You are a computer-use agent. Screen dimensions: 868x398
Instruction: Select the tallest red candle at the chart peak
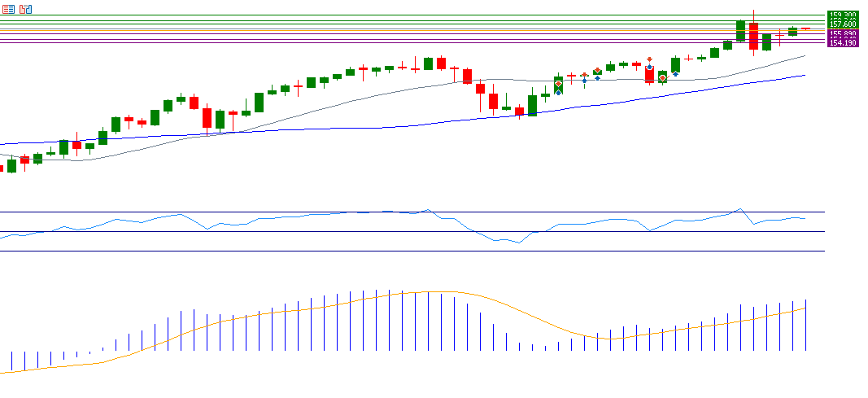754,37
